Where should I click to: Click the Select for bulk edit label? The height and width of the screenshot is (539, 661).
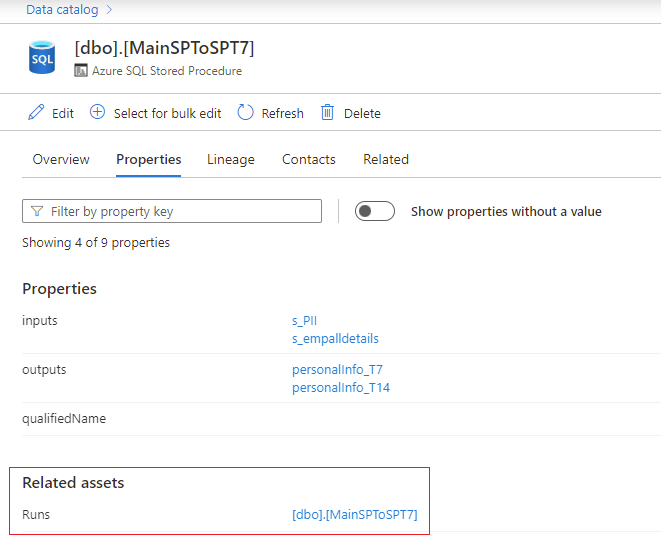pos(167,113)
